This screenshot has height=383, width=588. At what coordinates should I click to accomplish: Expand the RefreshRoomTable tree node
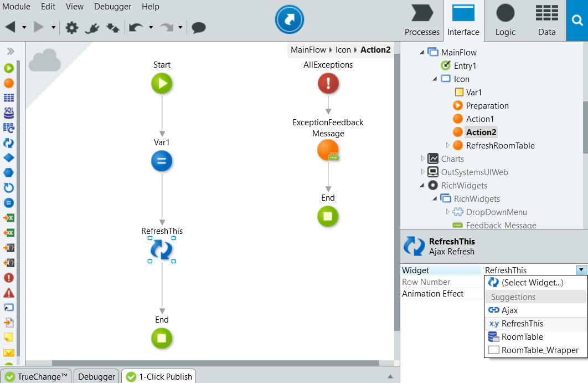[448, 146]
